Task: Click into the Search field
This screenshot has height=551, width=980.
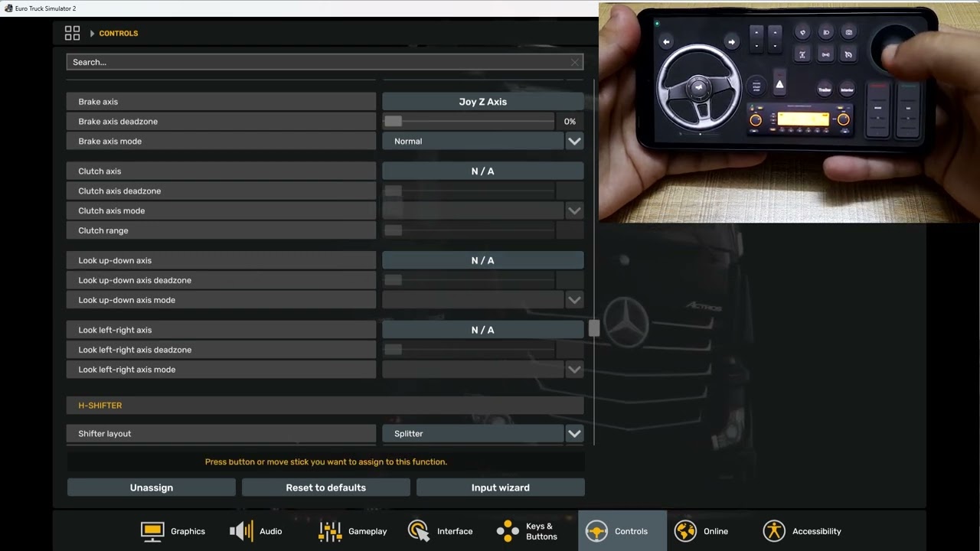Action: coord(325,62)
